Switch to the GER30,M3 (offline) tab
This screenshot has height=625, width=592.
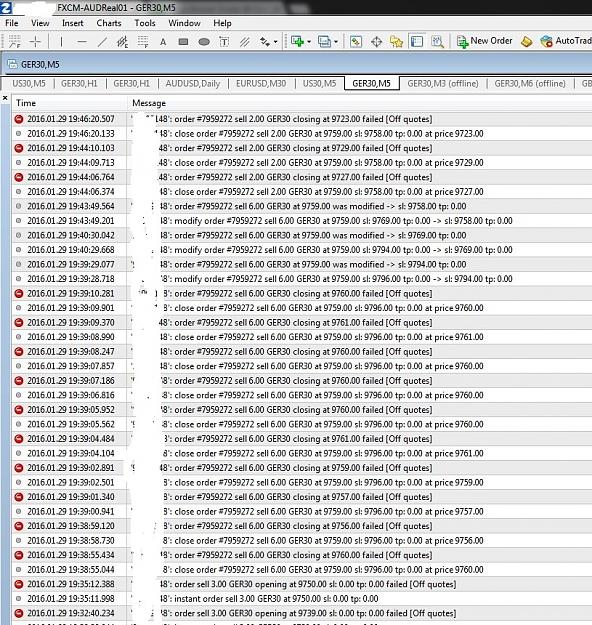click(x=443, y=84)
